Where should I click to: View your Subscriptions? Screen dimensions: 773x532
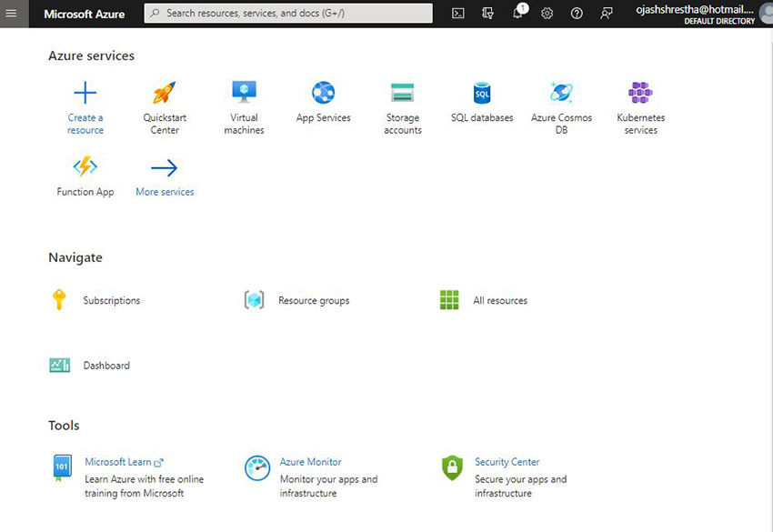click(x=111, y=300)
